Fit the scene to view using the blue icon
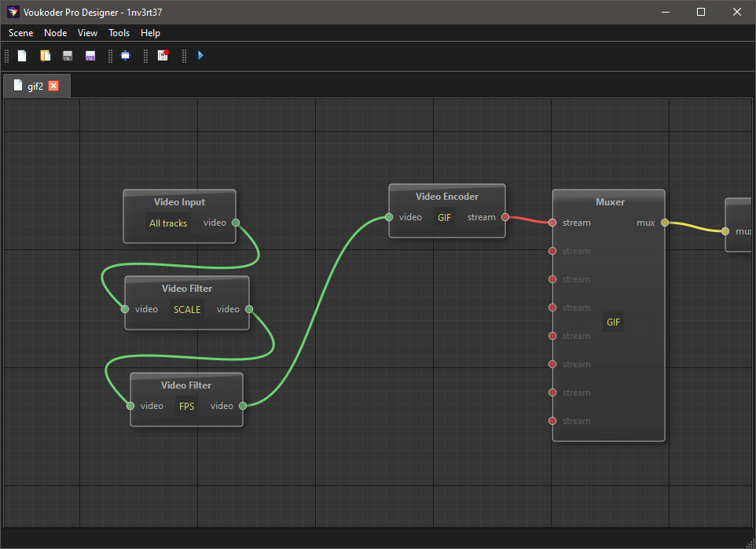Image resolution: width=756 pixels, height=549 pixels. coord(126,56)
